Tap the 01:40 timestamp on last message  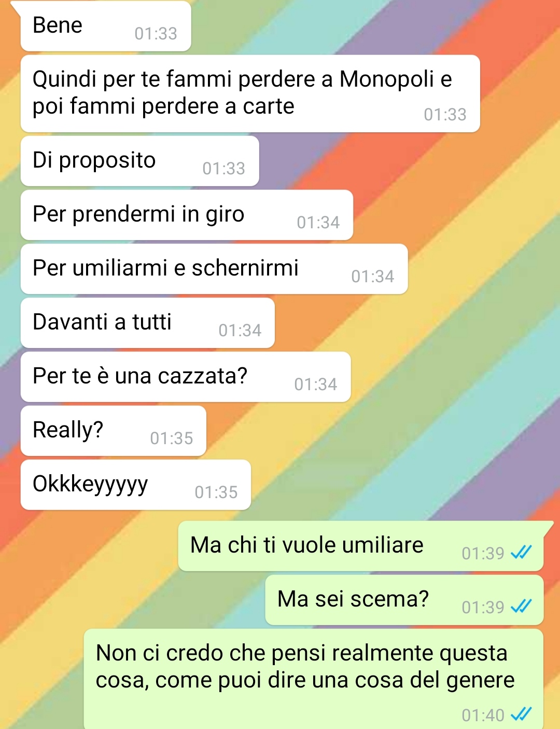[x=483, y=715]
